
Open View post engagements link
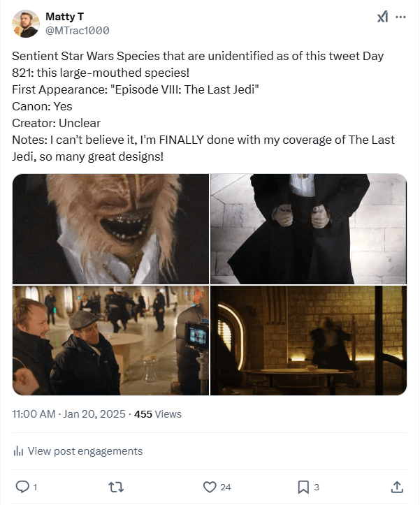click(x=85, y=451)
